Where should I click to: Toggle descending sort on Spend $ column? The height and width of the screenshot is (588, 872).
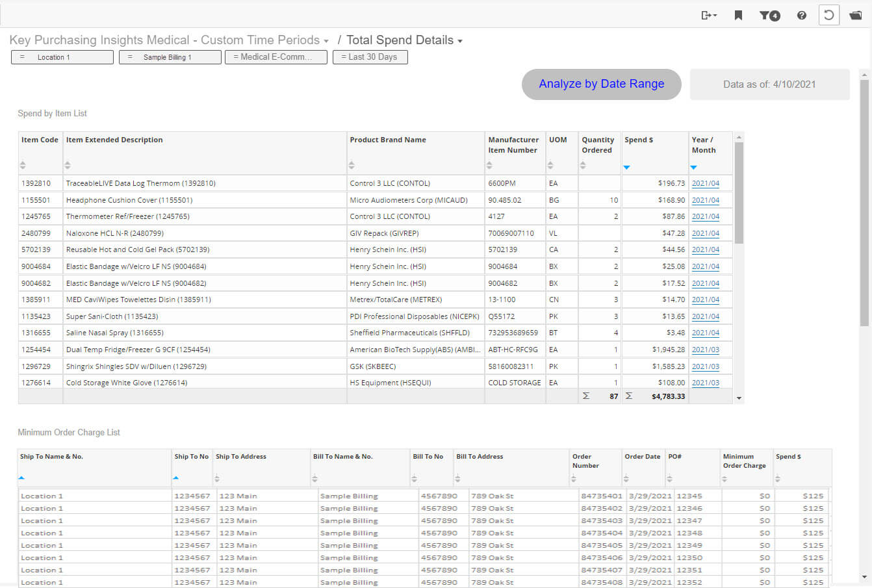[626, 167]
